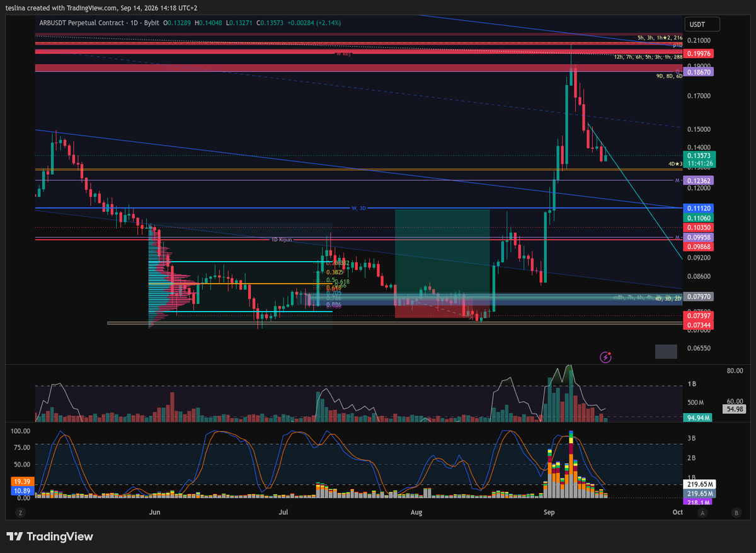Click the +0.00284 (+2.14%) change value
Viewport: 756px width, 553px height.
point(314,23)
